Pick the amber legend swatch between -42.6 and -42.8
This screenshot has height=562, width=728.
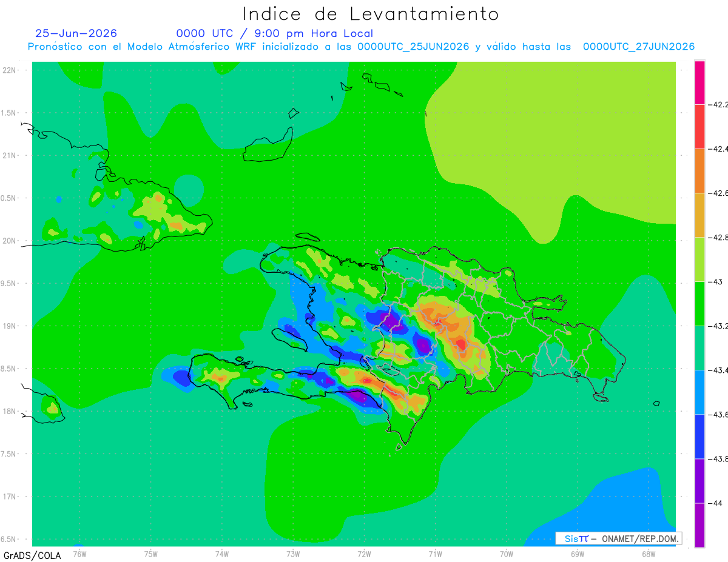pos(699,215)
